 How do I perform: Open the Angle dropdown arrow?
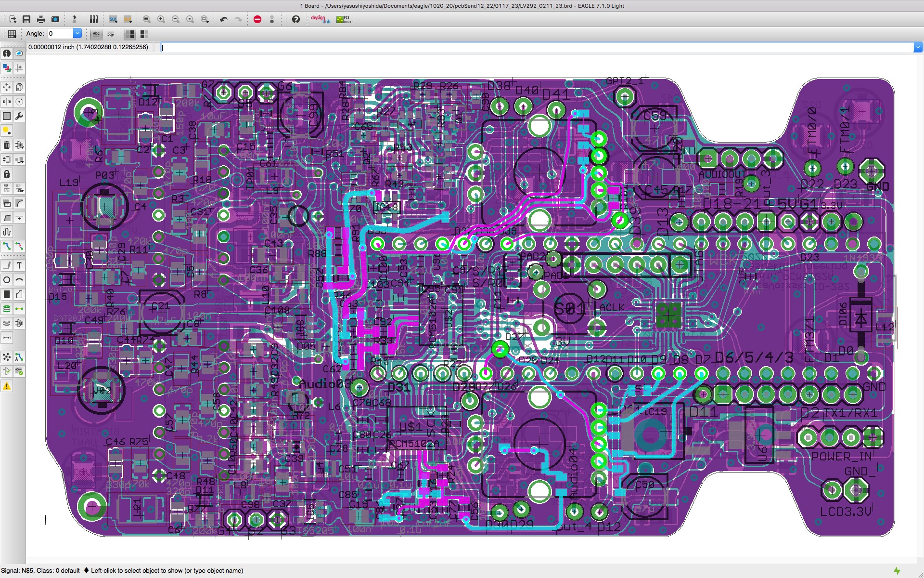click(x=77, y=34)
